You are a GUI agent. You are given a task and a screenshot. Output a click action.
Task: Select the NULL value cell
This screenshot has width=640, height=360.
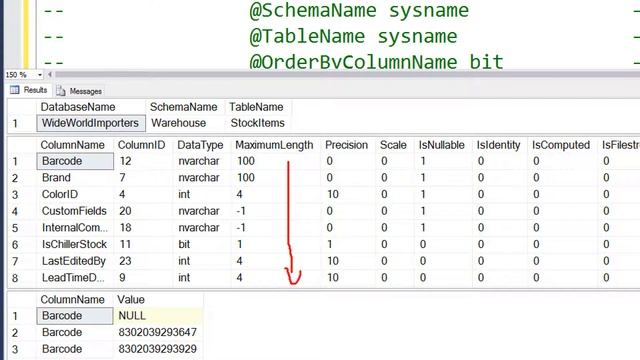tap(158, 316)
